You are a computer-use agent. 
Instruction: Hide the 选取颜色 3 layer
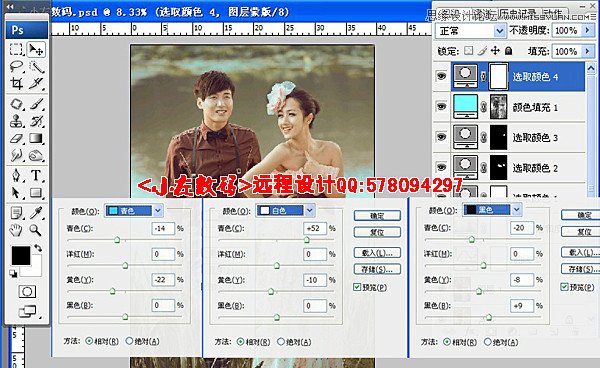tap(442, 137)
